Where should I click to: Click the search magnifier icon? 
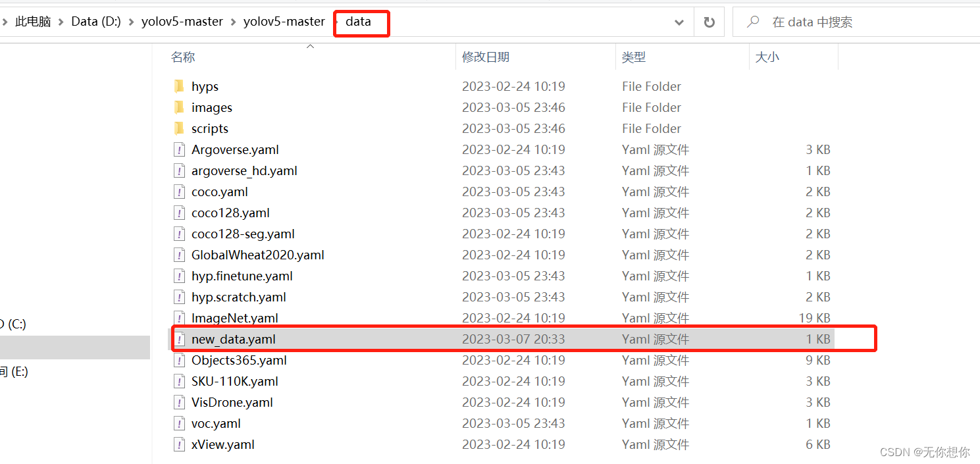pos(753,22)
